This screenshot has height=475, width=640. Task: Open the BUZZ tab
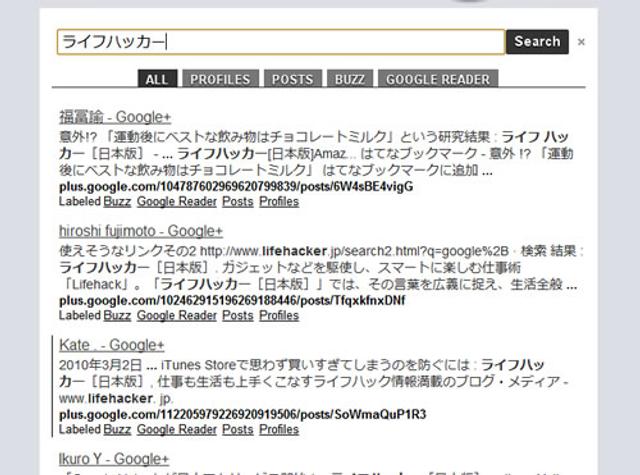(x=350, y=79)
